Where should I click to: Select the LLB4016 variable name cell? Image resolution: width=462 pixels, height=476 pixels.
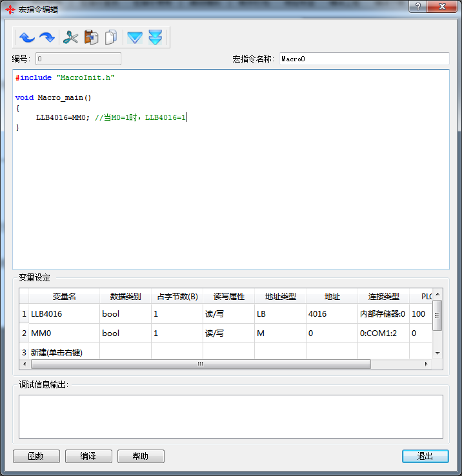point(64,314)
